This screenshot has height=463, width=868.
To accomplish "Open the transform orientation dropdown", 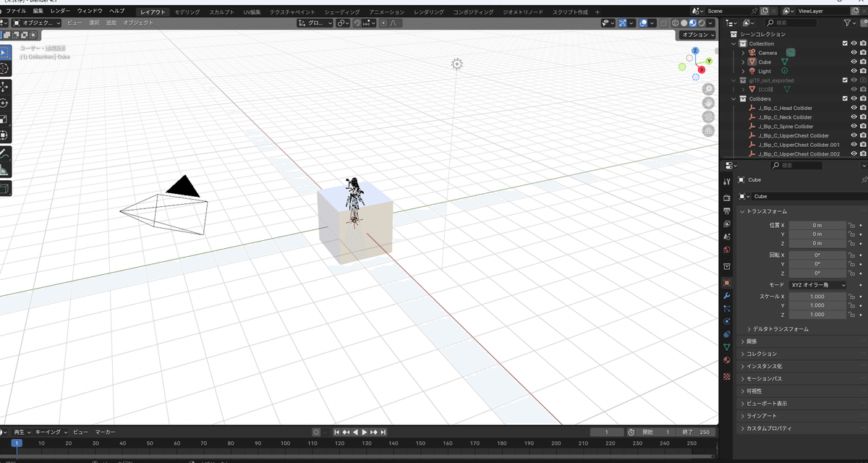I will [315, 23].
